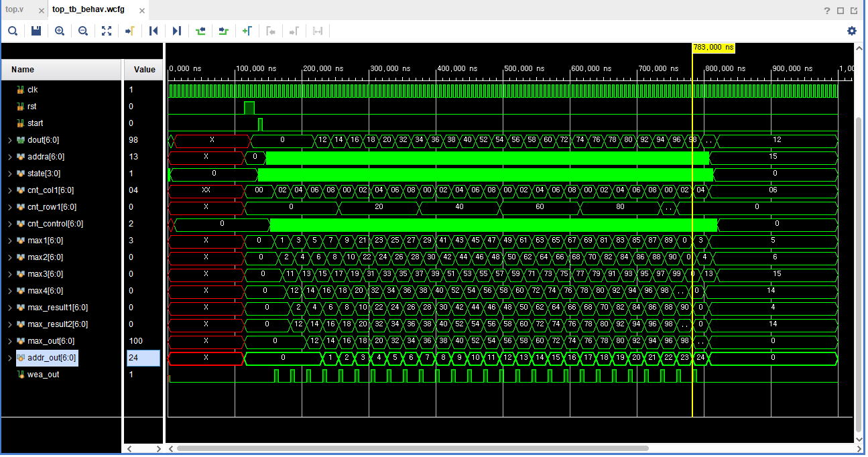The image size is (868, 457).
Task: Select the Zoom In tool
Action: [x=60, y=30]
